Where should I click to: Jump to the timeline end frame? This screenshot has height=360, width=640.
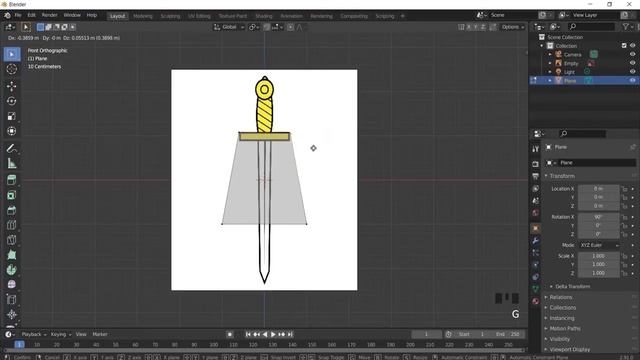(290, 334)
